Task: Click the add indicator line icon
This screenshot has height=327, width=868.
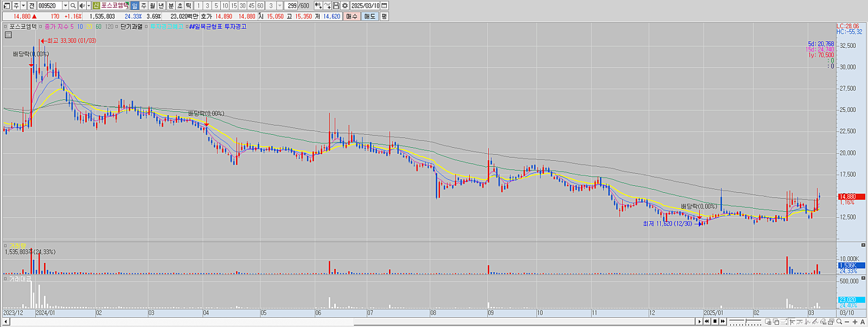Action: click(327, 5)
